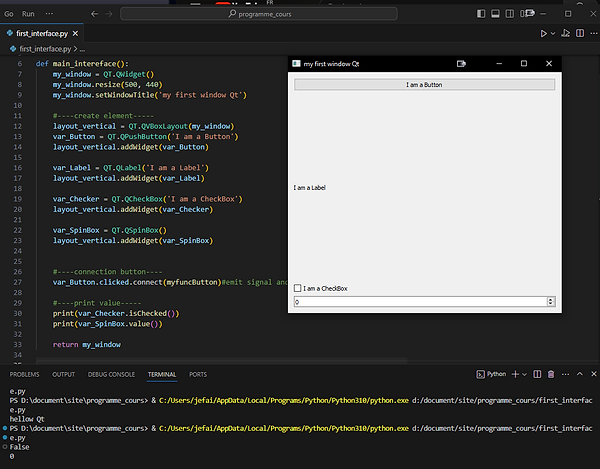Open the Go menu

click(x=9, y=14)
